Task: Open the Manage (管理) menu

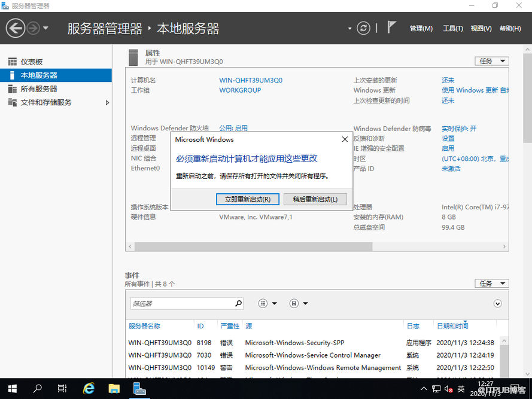Action: click(421, 28)
